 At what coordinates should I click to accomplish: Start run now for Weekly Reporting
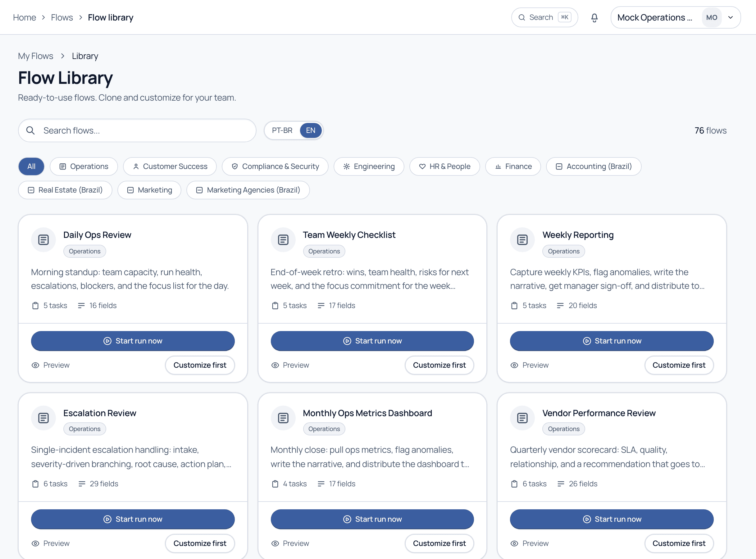tap(612, 341)
